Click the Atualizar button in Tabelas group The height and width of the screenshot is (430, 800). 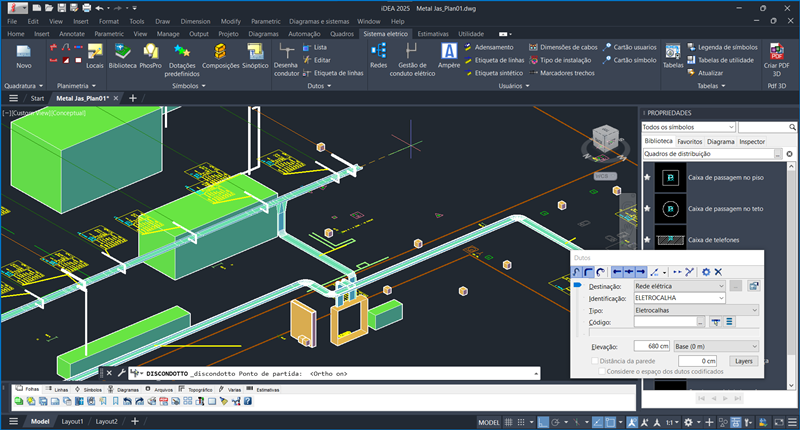coord(711,73)
